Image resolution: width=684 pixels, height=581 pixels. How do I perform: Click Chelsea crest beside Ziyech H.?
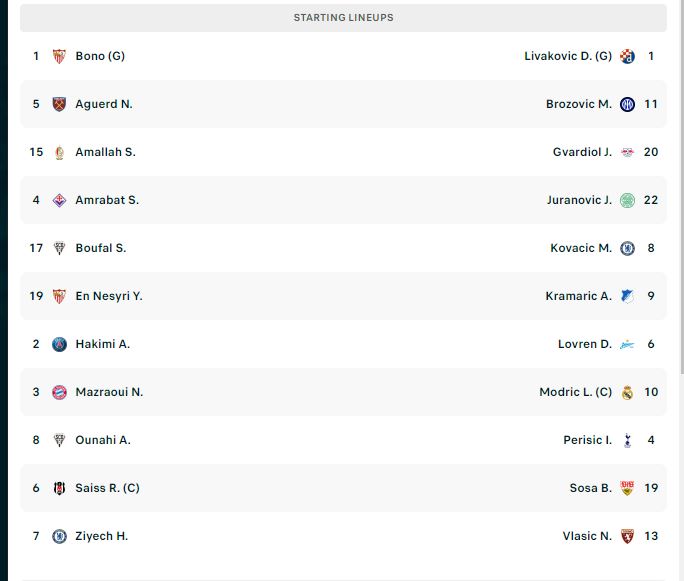pyautogui.click(x=59, y=536)
